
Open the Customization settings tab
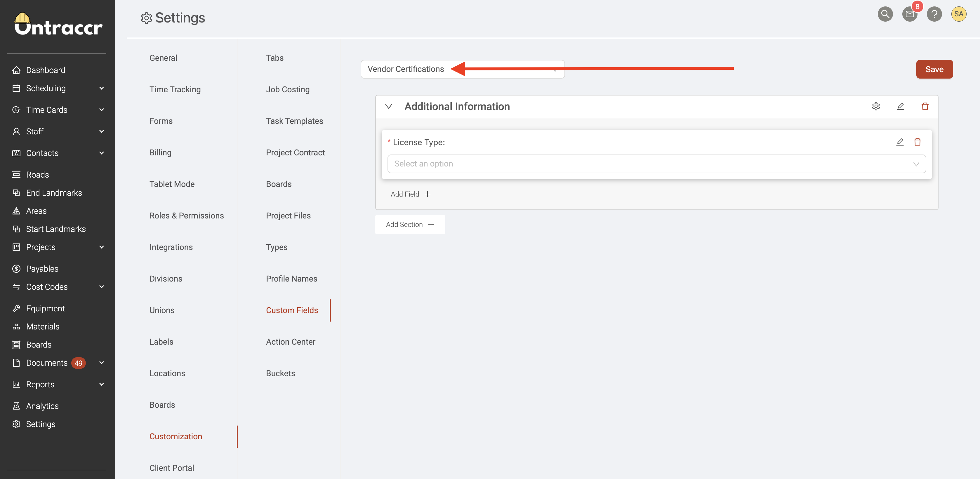(176, 436)
